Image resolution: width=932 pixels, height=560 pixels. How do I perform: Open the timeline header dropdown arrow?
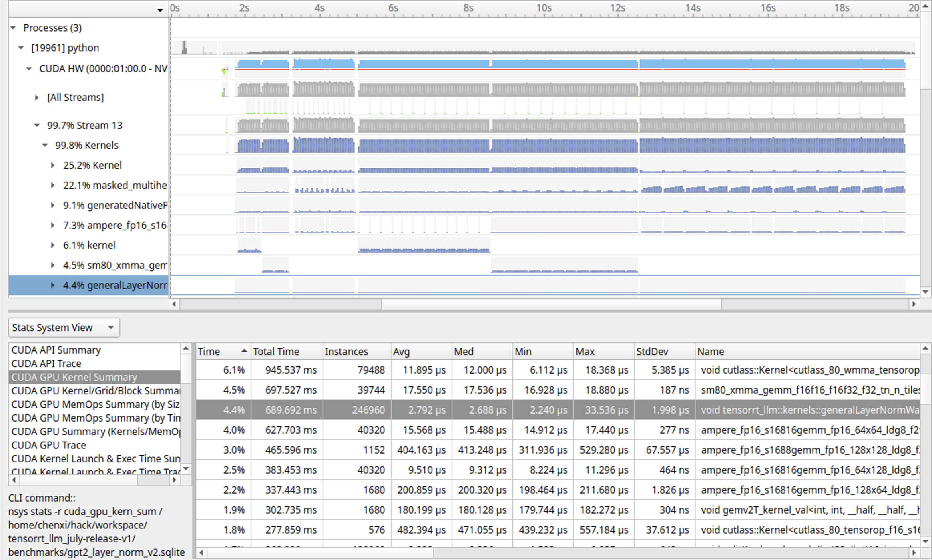click(x=160, y=10)
